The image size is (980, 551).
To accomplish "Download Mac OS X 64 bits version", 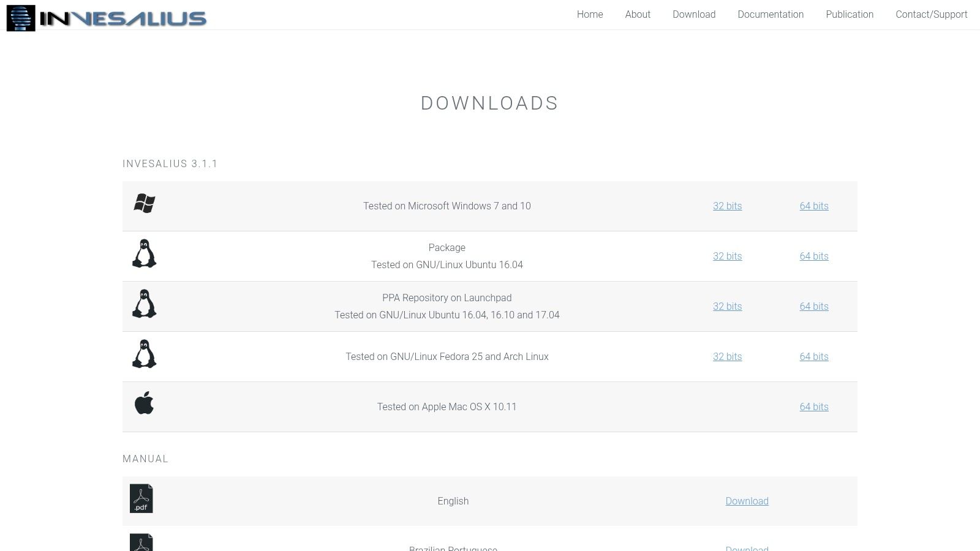I will [x=814, y=407].
